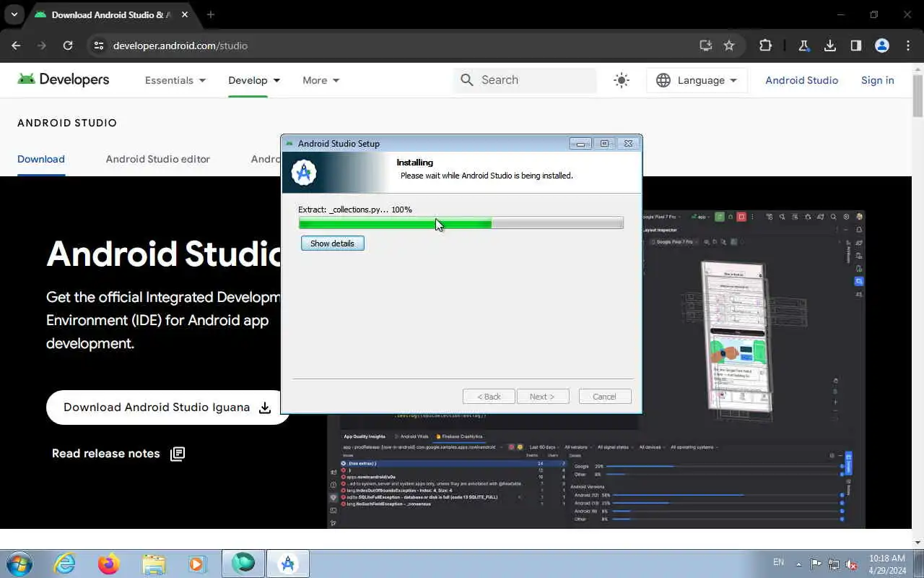
Task: Click the install app icon in address bar
Action: point(706,46)
